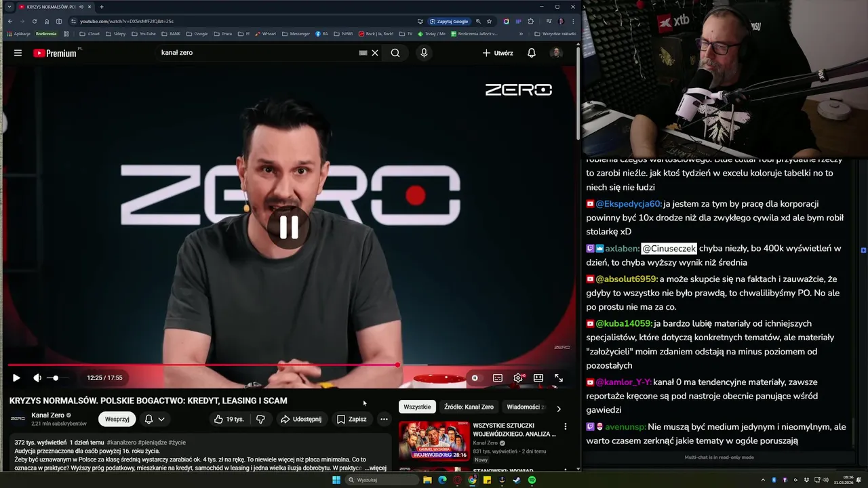This screenshot has height=488, width=868.
Task: Open the Kanał Zero channel name link
Action: click(47, 415)
